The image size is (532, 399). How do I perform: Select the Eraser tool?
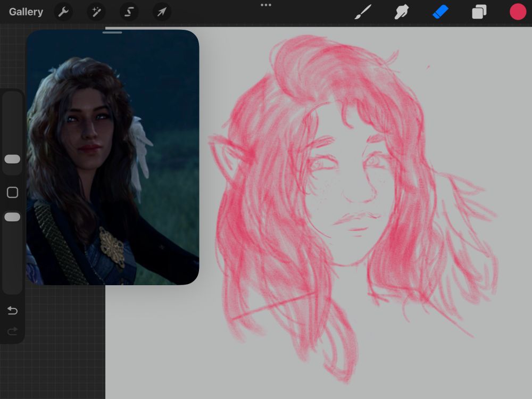point(440,12)
